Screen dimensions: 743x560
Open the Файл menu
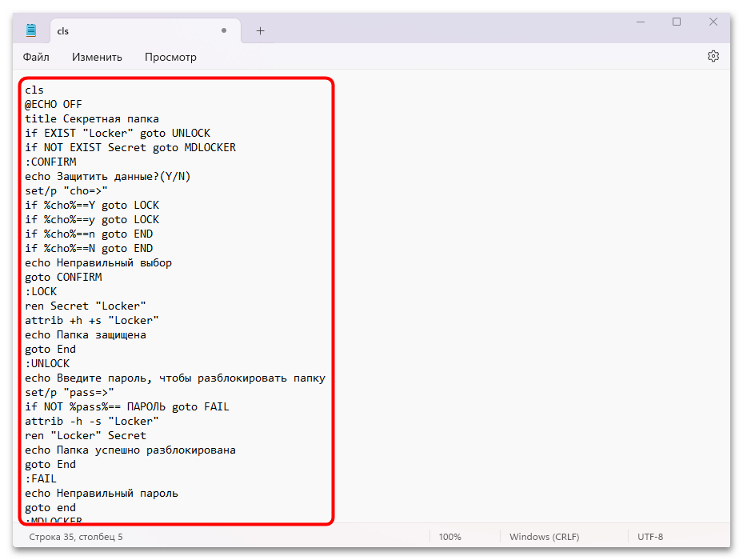[36, 57]
